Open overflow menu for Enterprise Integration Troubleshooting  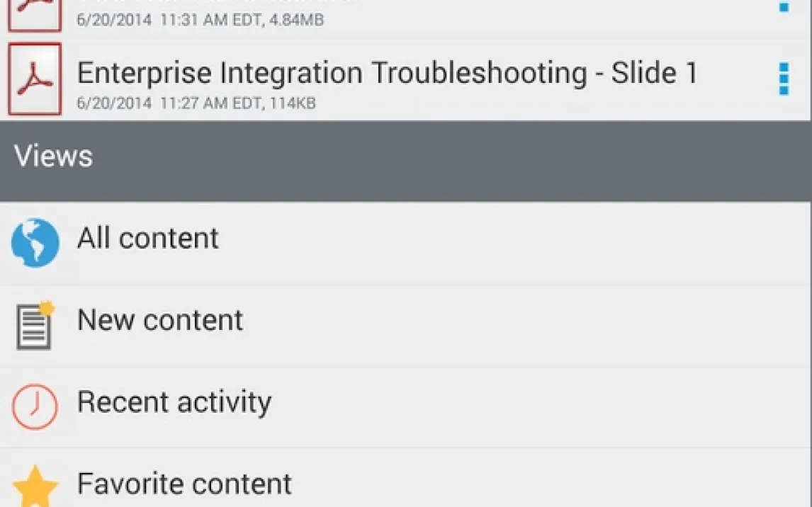click(784, 79)
